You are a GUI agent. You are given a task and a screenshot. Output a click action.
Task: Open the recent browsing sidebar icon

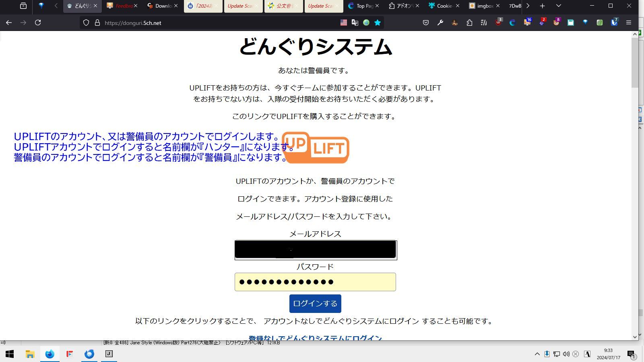(23, 6)
